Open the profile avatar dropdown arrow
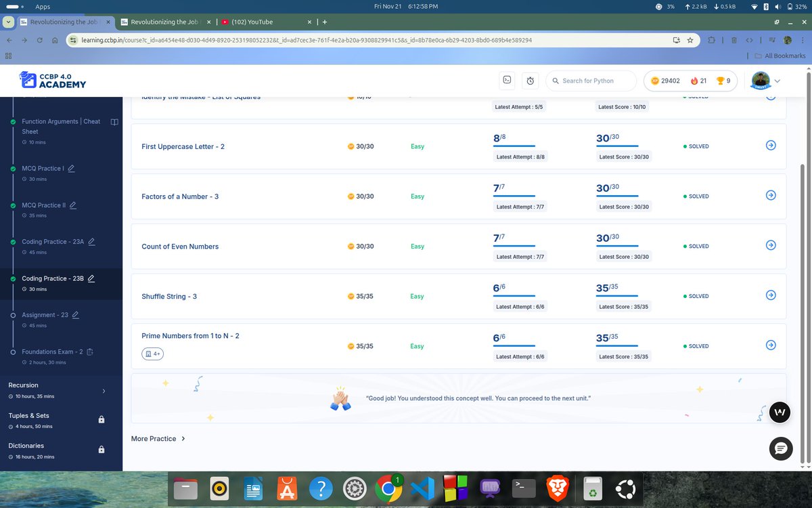 tap(777, 81)
